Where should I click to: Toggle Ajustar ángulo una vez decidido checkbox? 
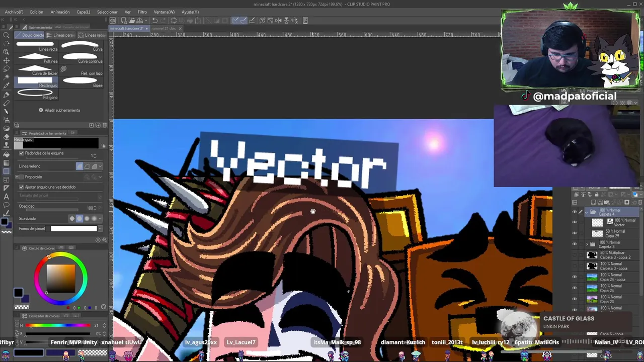coord(21,187)
